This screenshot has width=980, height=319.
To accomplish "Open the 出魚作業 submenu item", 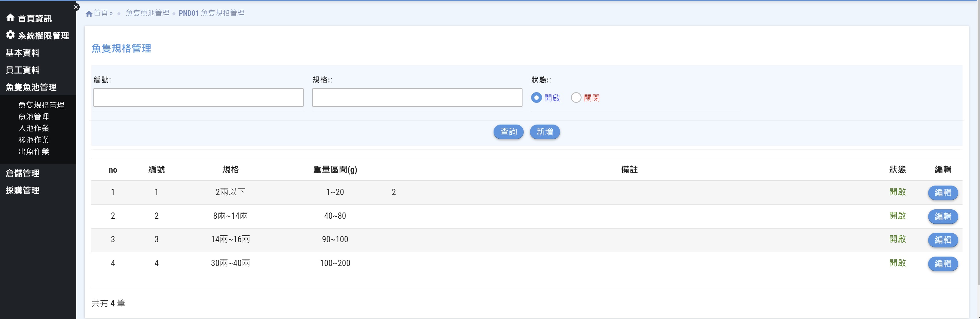I will click(34, 151).
